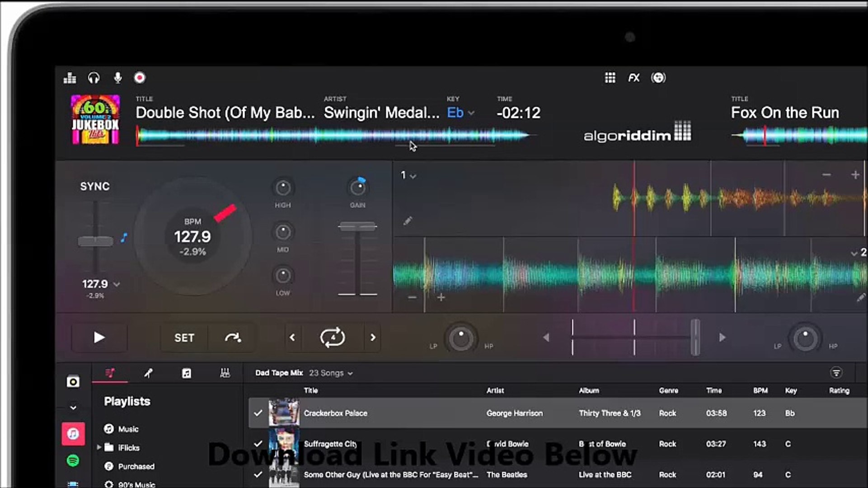Crossfade left arrow
This screenshot has height=488, width=868.
pyautogui.click(x=546, y=338)
